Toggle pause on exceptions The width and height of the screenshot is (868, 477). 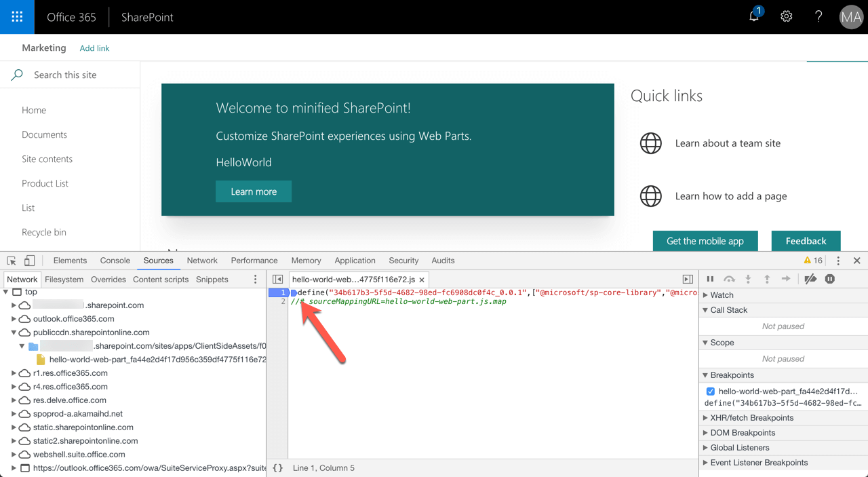(x=830, y=279)
